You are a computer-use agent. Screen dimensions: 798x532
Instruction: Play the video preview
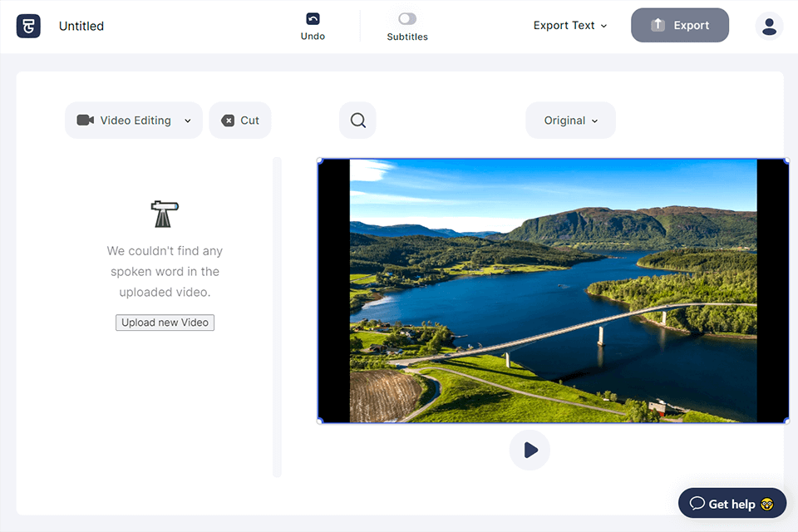(530, 450)
